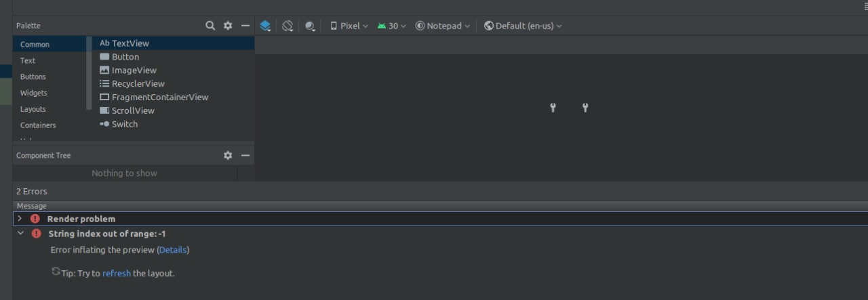Open the Pixel device dropdown
Viewport: 868px width, 300px height.
click(349, 26)
